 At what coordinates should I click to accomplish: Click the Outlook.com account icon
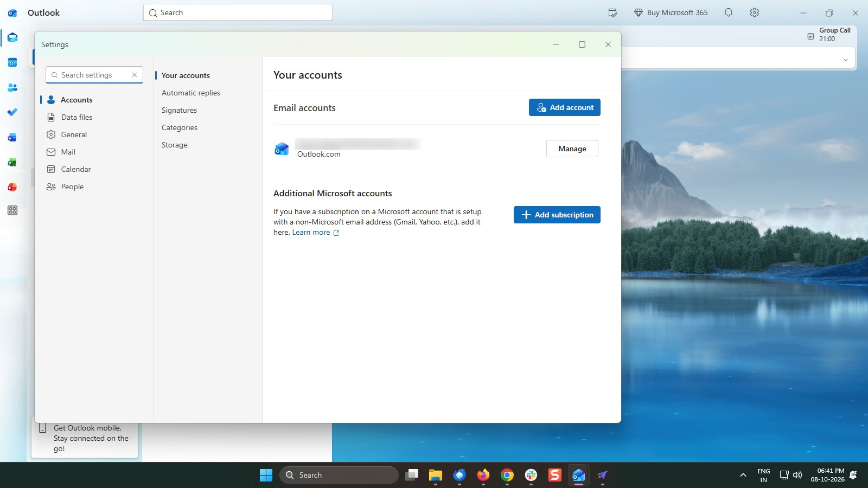(x=282, y=149)
